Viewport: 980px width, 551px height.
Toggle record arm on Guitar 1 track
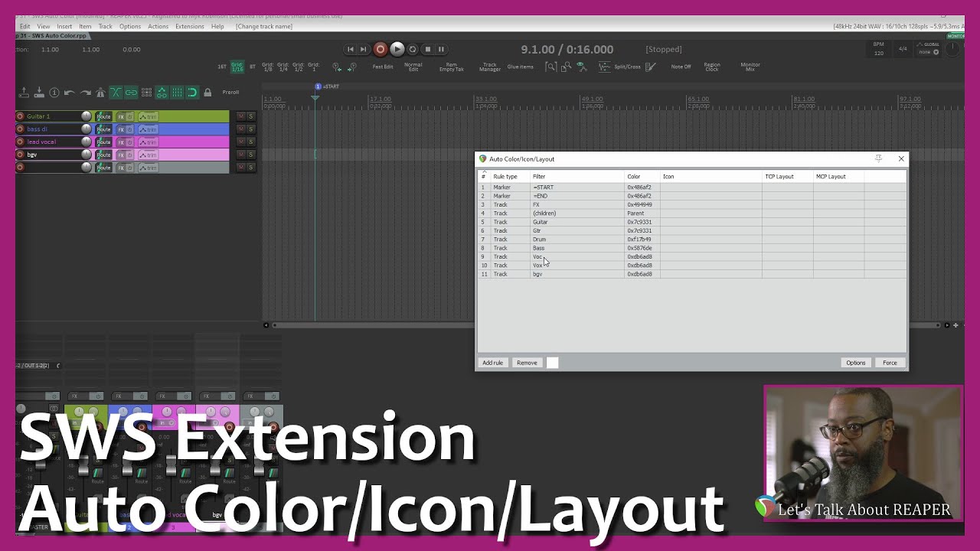tap(20, 116)
